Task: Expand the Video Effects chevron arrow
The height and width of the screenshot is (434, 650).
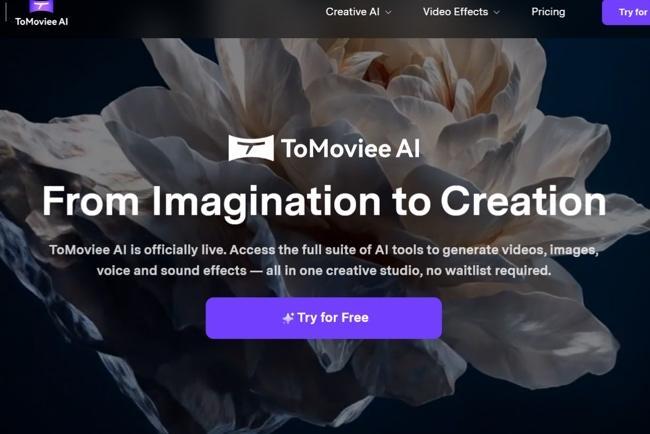Action: [497, 13]
